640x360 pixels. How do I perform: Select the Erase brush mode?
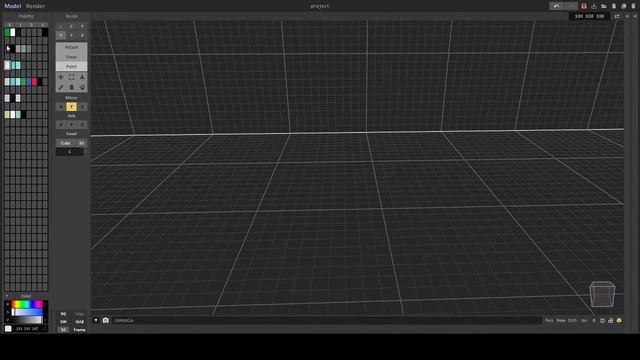[71, 57]
